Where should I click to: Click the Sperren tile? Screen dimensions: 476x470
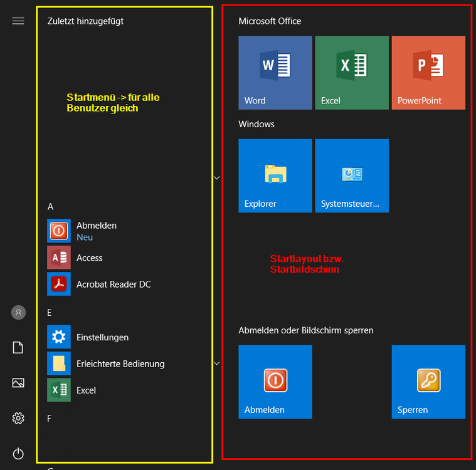click(428, 382)
